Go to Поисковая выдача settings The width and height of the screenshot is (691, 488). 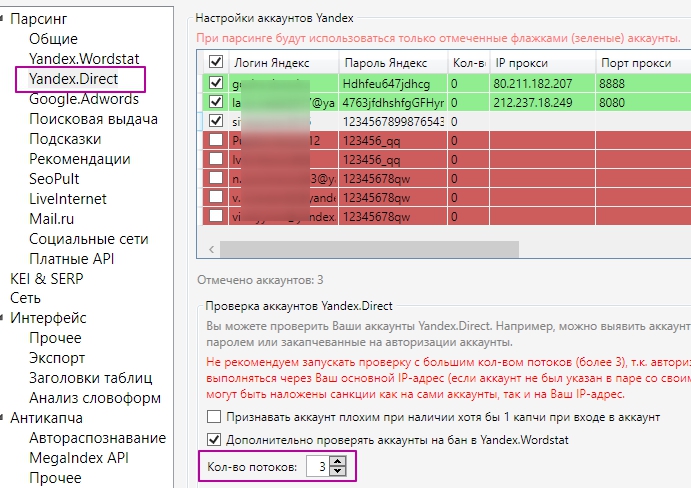coord(93,119)
